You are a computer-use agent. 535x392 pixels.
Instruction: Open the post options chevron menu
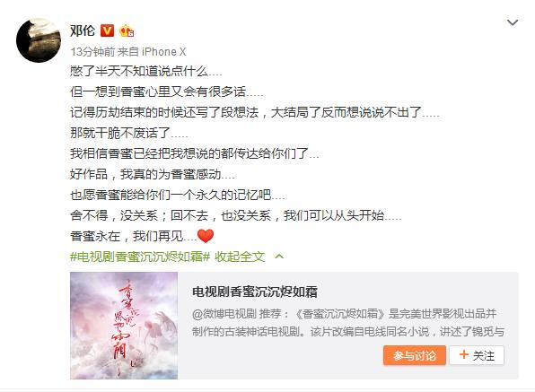click(513, 22)
